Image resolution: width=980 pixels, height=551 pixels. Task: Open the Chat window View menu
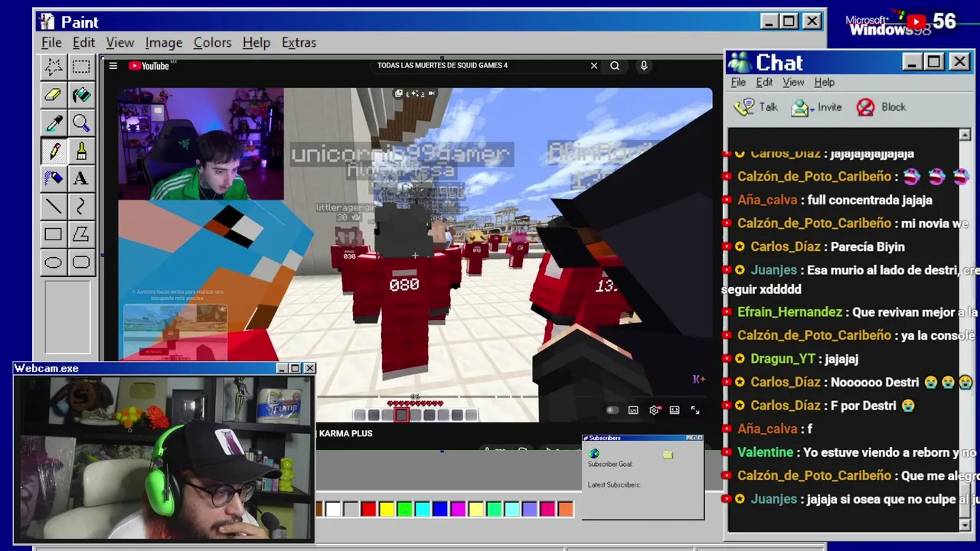(x=793, y=83)
